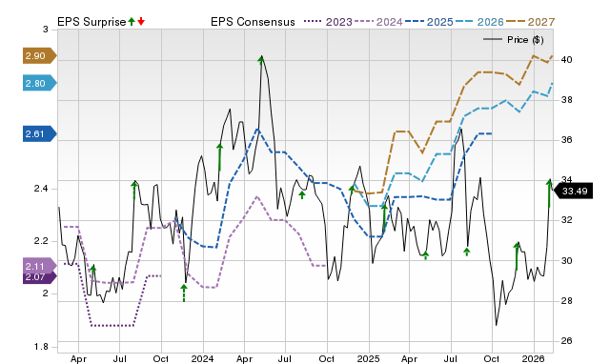This screenshot has height=364, width=610.
Task: Click the black 33.49 current price tag
Action: 573,191
